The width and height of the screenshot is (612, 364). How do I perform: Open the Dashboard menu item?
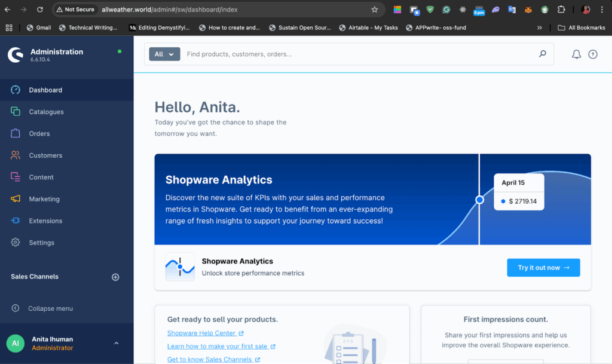(x=67, y=90)
